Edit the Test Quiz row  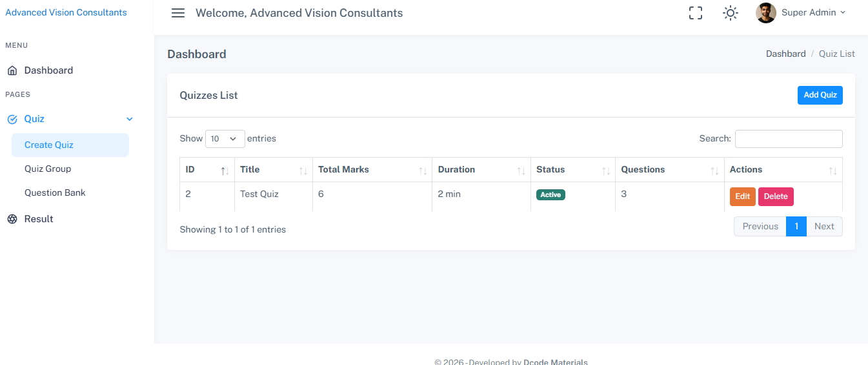pyautogui.click(x=742, y=196)
